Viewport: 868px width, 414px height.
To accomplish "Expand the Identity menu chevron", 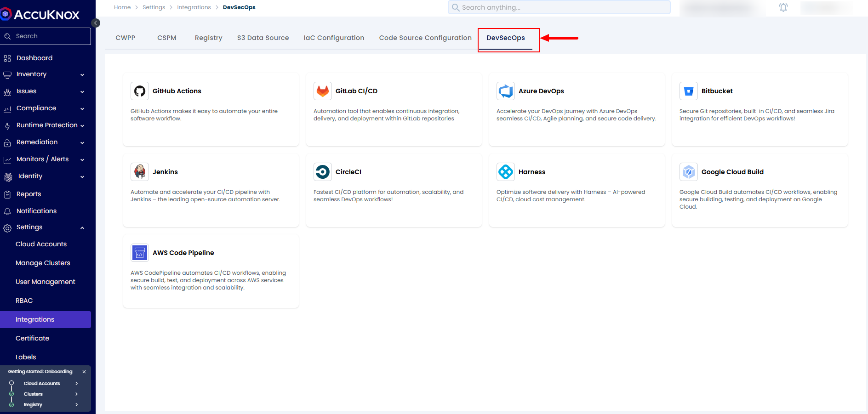I will tap(82, 177).
